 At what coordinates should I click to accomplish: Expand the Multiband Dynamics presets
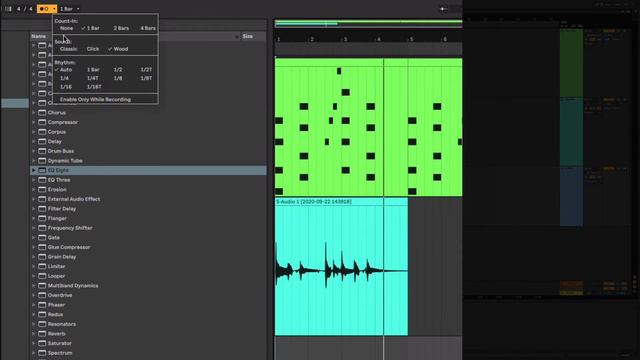(x=33, y=286)
